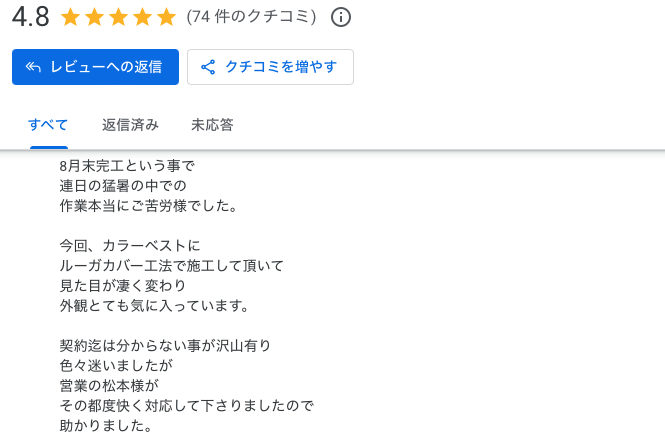This screenshot has height=444, width=665.
Task: Click the 4.8 rating score
Action: [x=30, y=17]
